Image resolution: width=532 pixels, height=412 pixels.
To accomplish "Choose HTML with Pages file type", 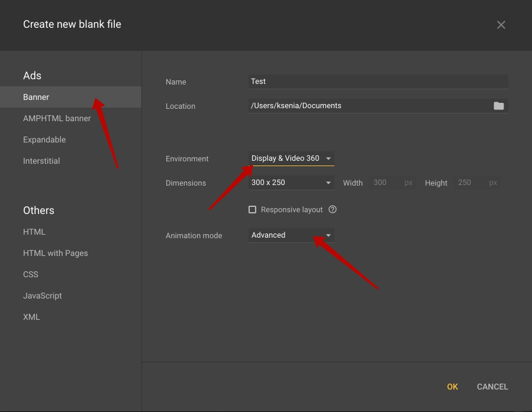I will [56, 253].
